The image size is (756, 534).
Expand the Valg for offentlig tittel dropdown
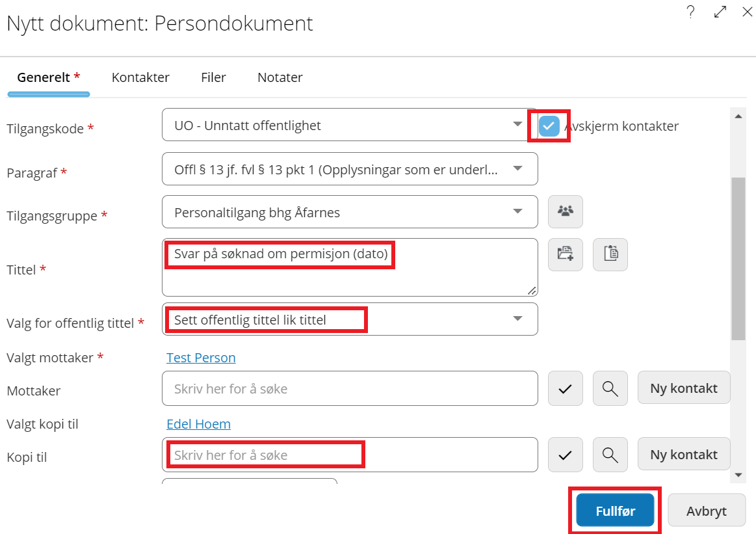[x=350, y=319]
